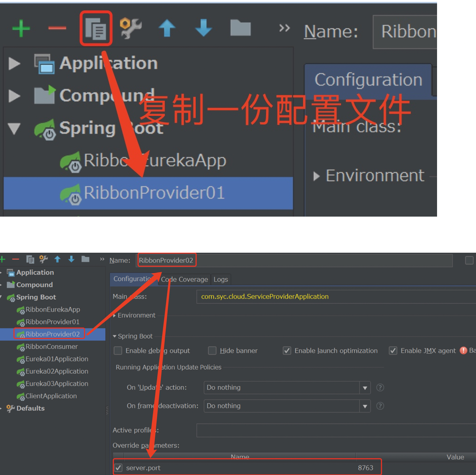Screen dimensions: 476x475
Task: Select the Eureka03Application configuration
Action: pos(57,384)
